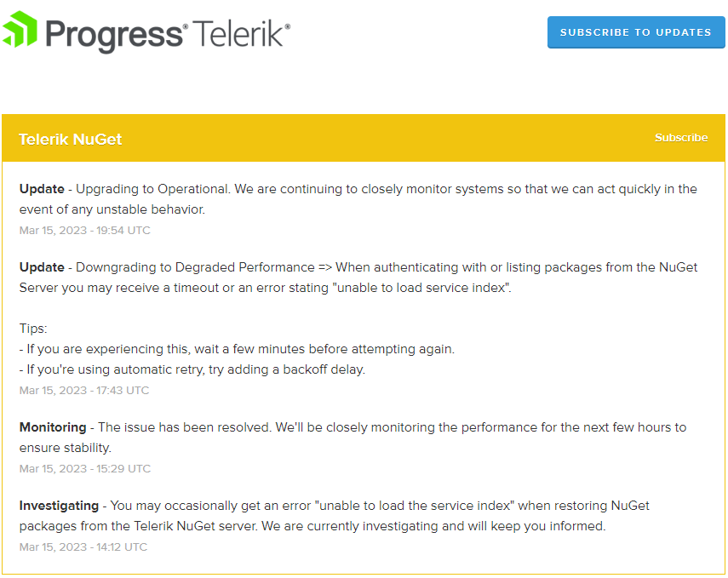This screenshot has height=578, width=728.
Task: Click the second bold Update label
Action: point(40,267)
